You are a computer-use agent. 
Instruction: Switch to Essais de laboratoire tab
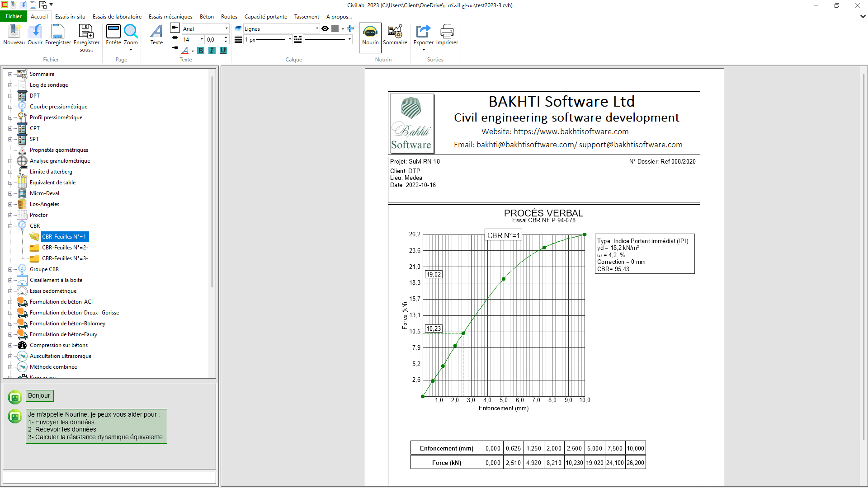coord(117,17)
